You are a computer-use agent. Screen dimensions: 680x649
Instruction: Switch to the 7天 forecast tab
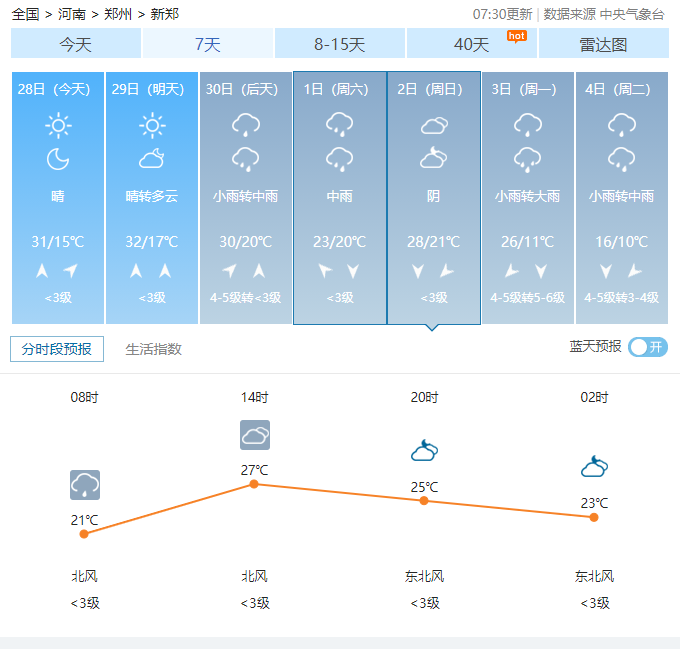pos(208,43)
